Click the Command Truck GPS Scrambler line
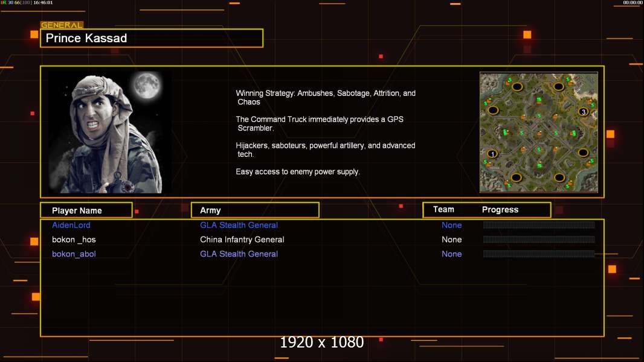644x362 pixels. coord(320,124)
